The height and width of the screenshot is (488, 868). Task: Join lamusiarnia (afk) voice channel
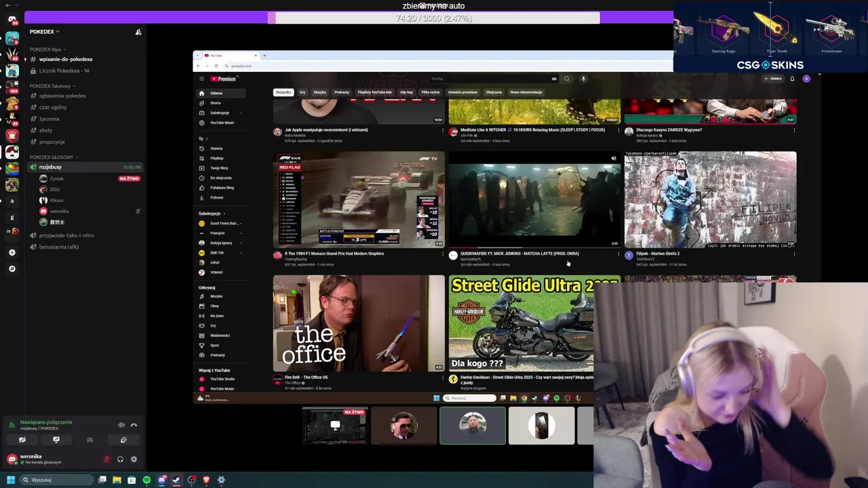[x=85, y=247]
